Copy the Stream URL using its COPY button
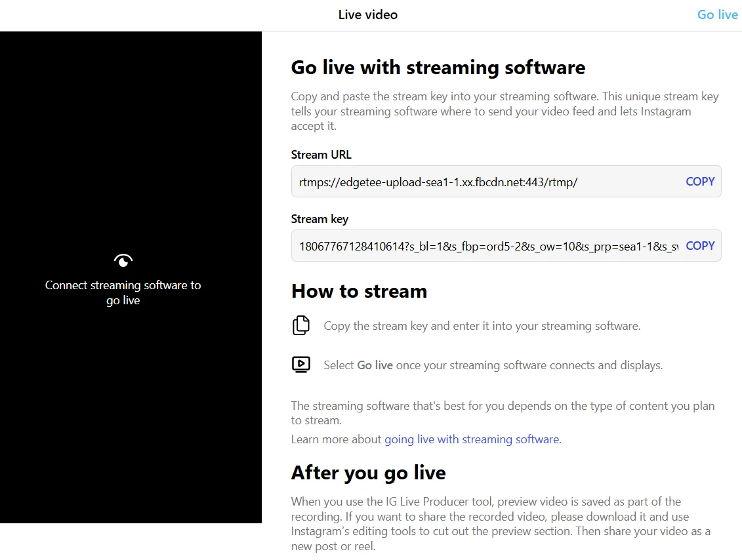 coord(700,182)
